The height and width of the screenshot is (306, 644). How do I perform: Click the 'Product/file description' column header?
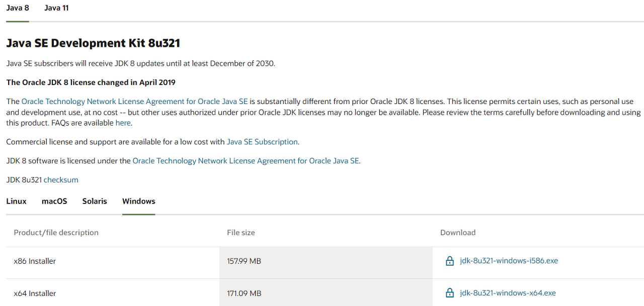tap(56, 233)
